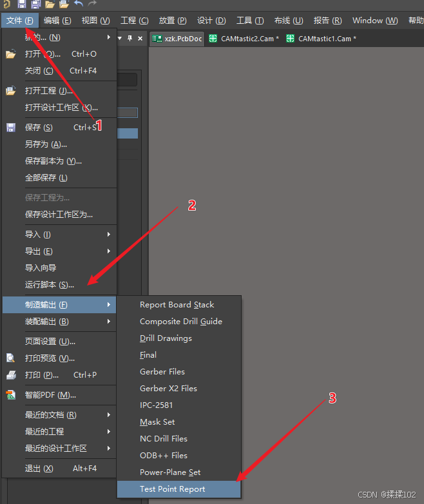The image size is (424, 504).
Task: Select 运行脚本 (S)... menu entry
Action: (x=59, y=284)
